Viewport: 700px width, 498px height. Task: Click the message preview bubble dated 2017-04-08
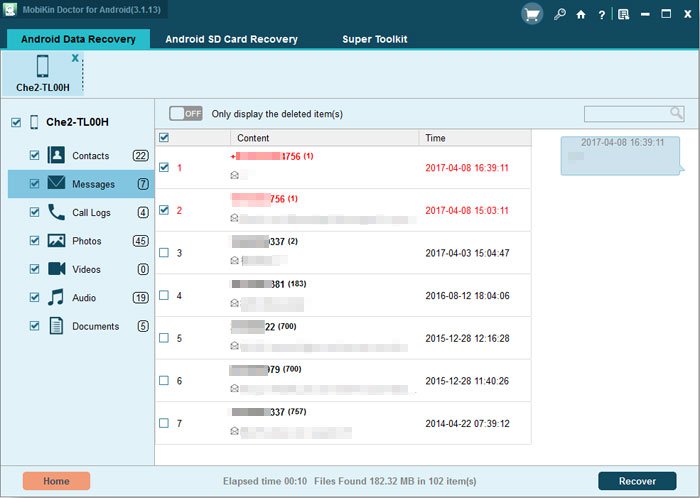tap(621, 155)
